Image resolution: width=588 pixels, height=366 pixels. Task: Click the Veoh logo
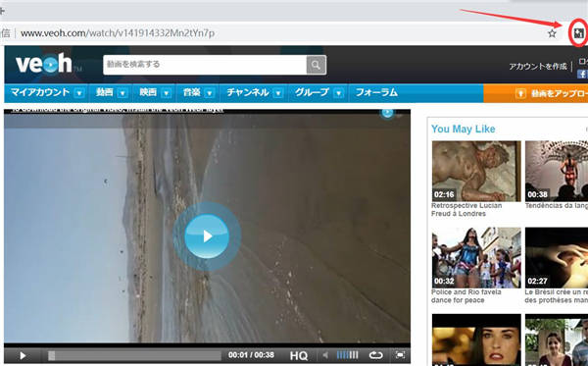click(44, 64)
